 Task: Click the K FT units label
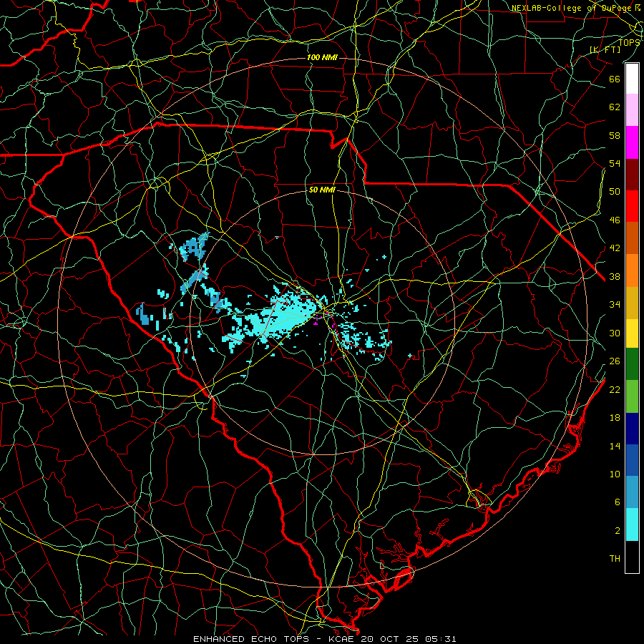(605, 49)
